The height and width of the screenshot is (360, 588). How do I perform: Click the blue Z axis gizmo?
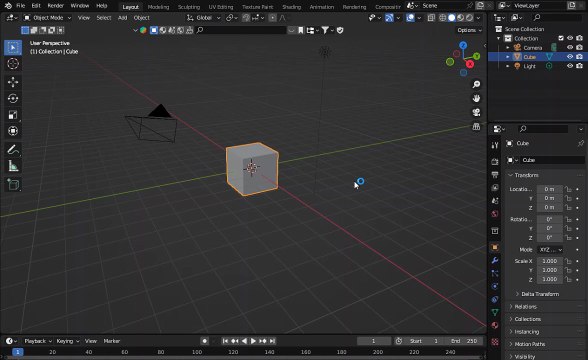click(x=463, y=45)
